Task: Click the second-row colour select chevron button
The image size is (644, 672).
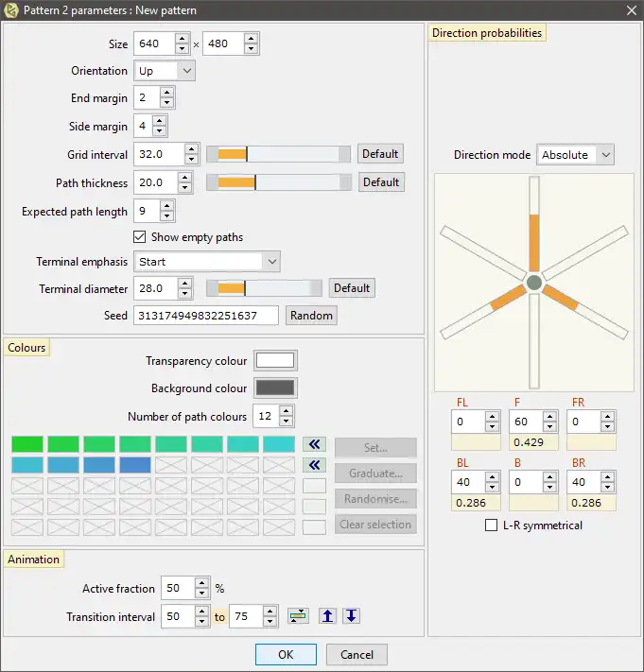Action: point(314,465)
